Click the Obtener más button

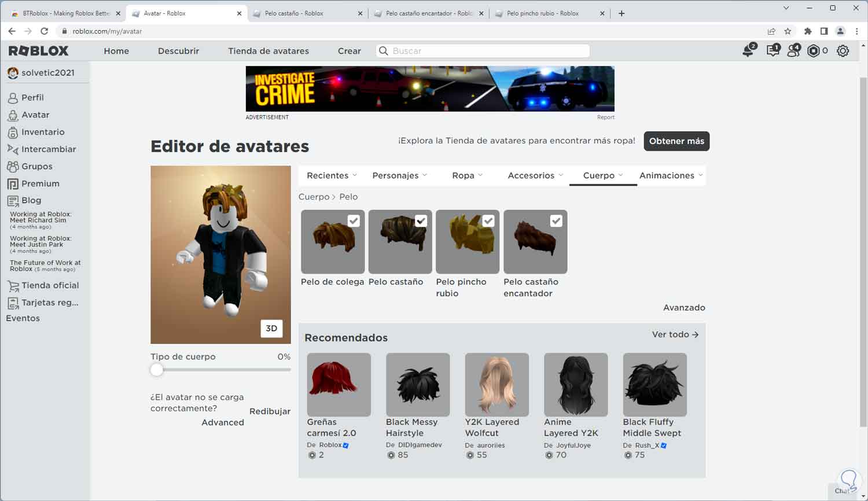[x=676, y=141]
